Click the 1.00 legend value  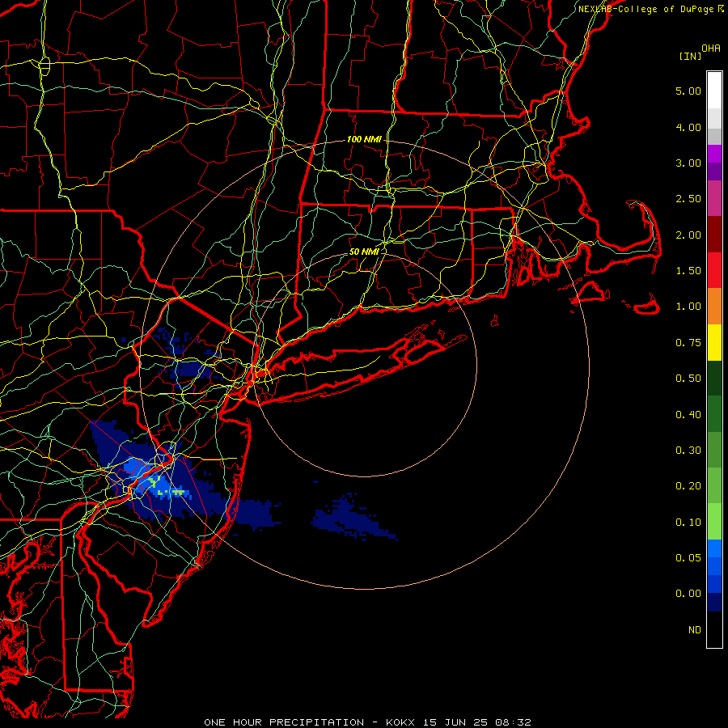688,307
